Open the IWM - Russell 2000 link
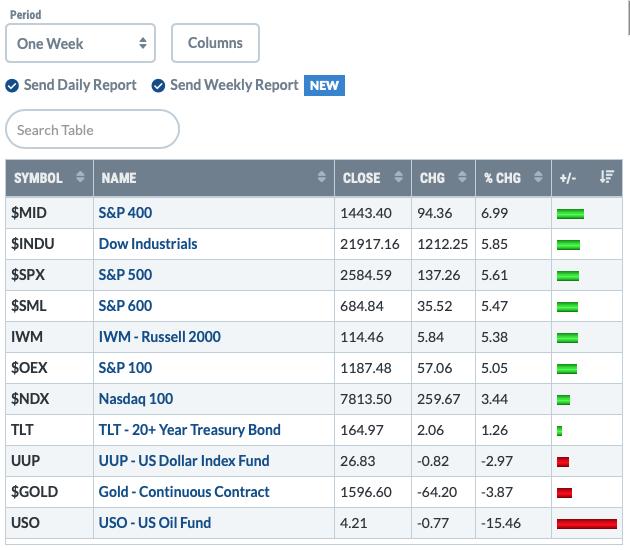Viewport: 630px width, 550px height. pyautogui.click(x=160, y=337)
